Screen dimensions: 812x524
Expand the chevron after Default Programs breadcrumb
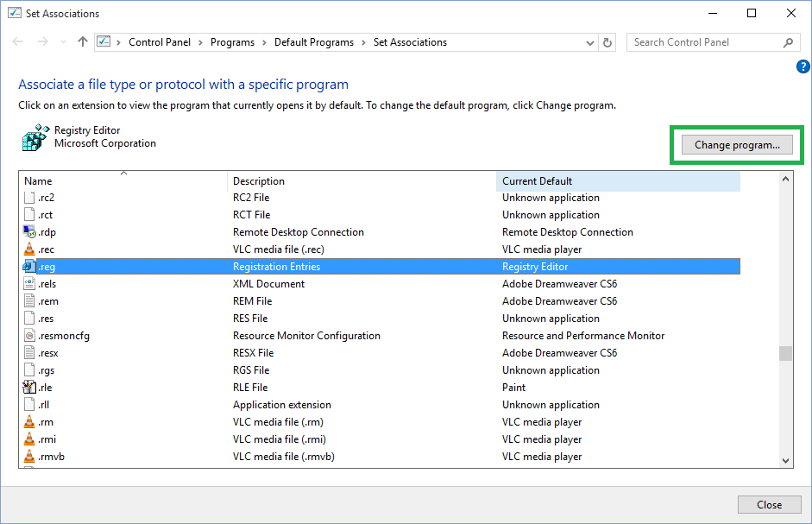coord(363,42)
